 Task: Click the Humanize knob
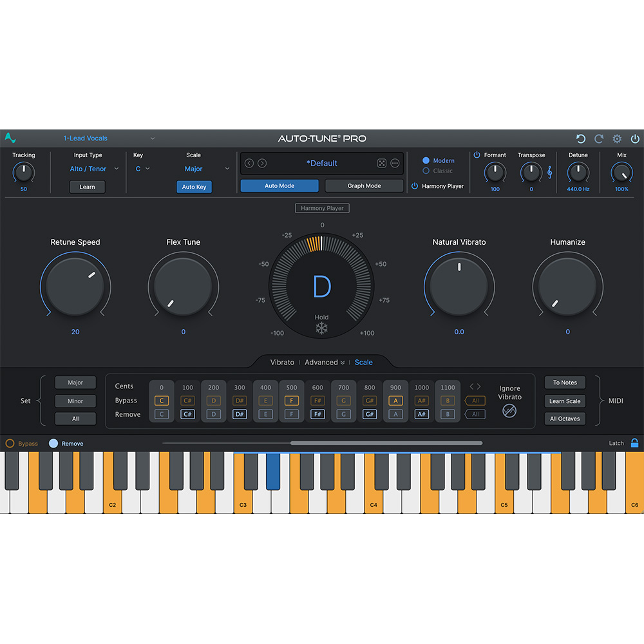(x=567, y=287)
